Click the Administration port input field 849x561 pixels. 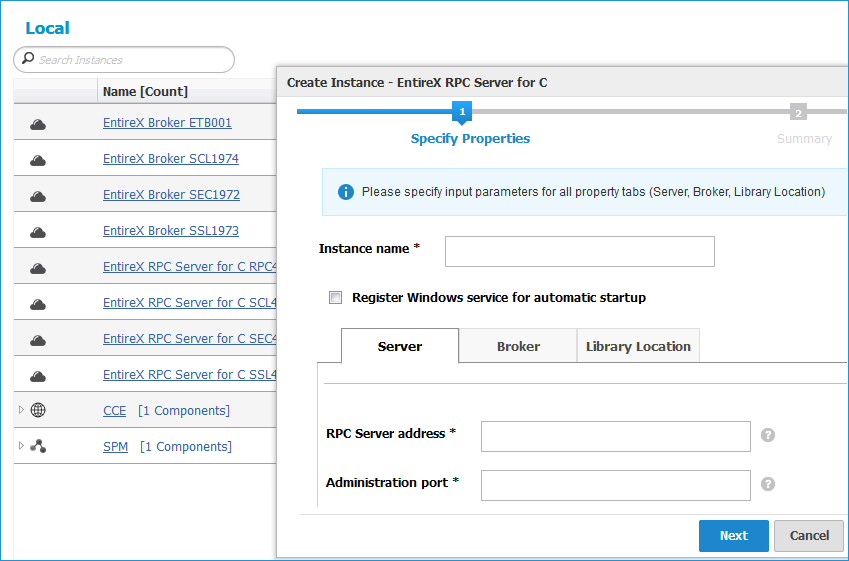click(x=616, y=485)
